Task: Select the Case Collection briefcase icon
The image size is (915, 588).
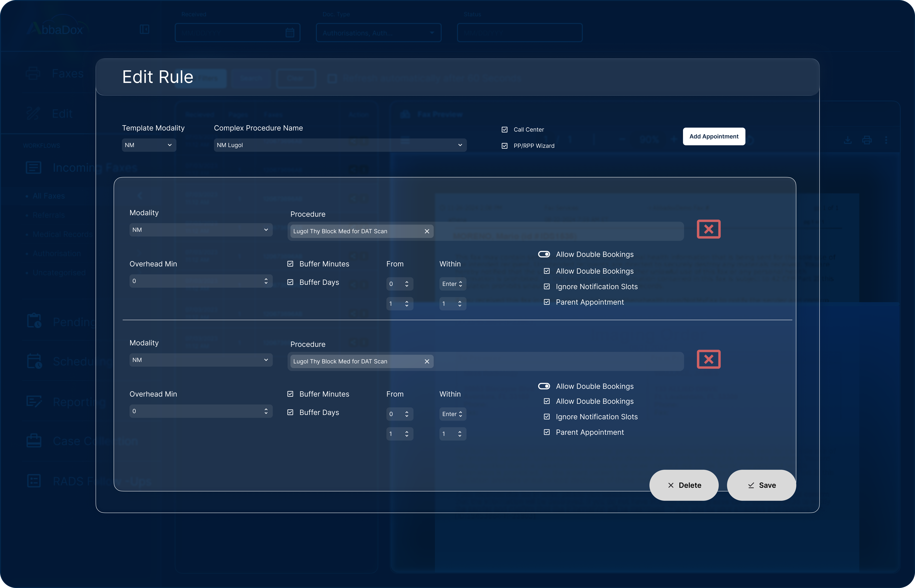Action: 34,441
